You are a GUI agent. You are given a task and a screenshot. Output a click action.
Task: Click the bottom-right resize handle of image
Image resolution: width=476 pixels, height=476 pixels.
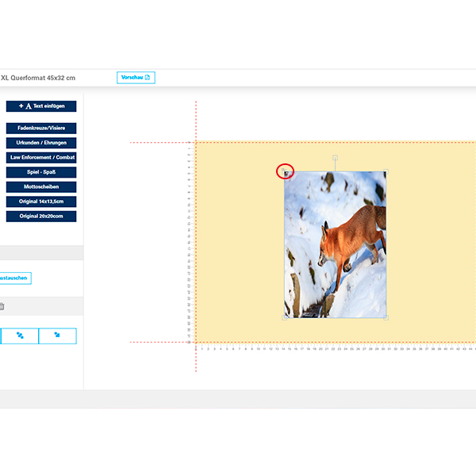tap(386, 317)
